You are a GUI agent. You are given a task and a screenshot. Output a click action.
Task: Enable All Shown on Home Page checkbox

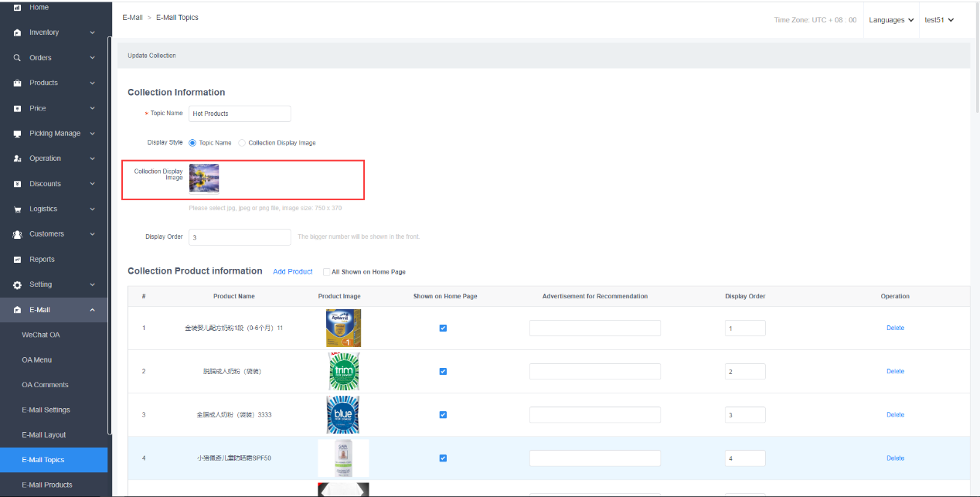click(326, 272)
